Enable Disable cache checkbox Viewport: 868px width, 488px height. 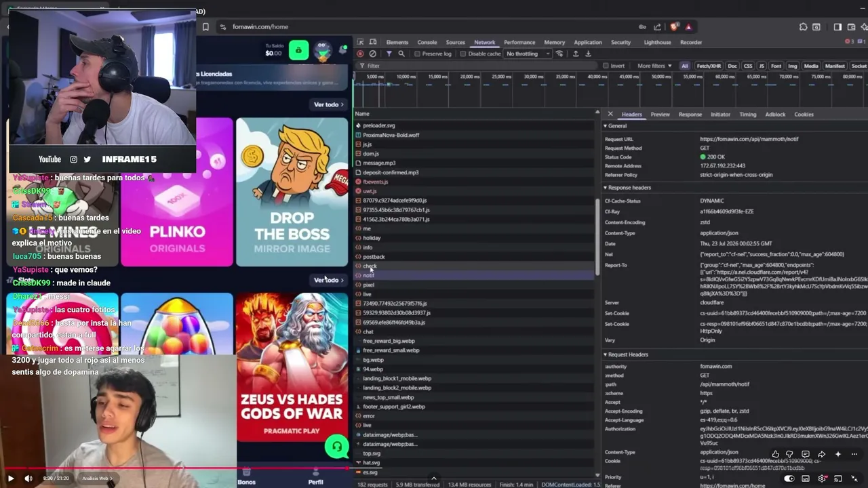(463, 54)
